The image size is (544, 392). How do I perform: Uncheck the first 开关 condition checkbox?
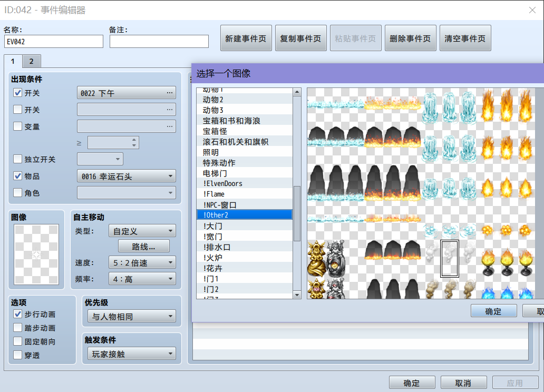click(17, 93)
